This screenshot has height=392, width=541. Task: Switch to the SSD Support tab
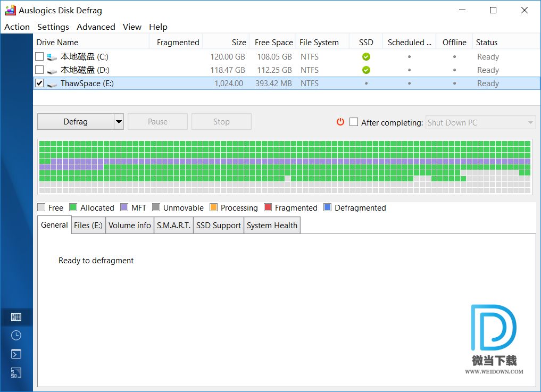(219, 226)
